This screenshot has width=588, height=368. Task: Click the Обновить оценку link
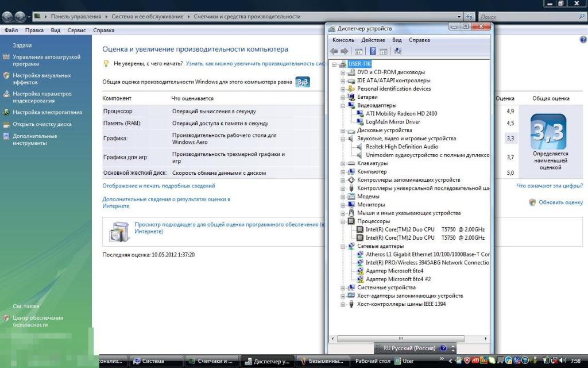(560, 202)
